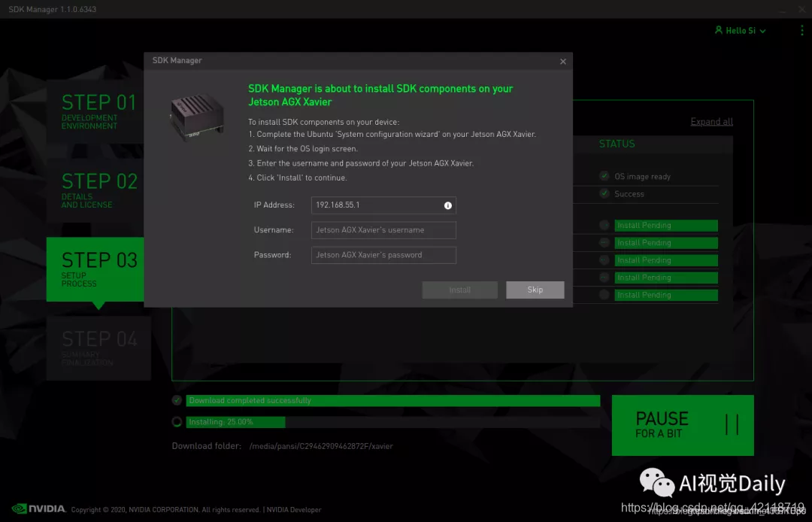Click the Install button

pos(460,290)
